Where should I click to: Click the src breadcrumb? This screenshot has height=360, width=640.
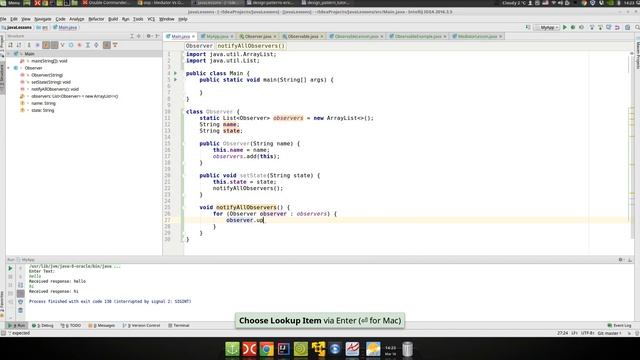pyautogui.click(x=42, y=27)
